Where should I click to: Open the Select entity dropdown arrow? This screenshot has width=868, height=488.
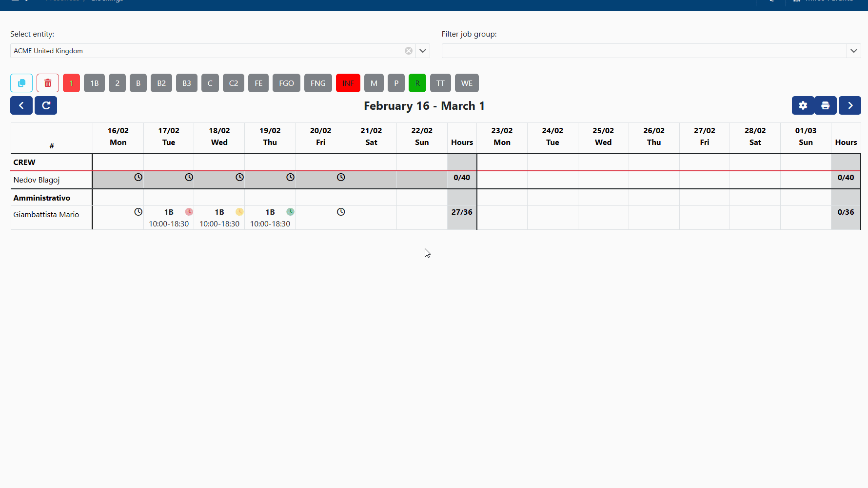tap(422, 50)
